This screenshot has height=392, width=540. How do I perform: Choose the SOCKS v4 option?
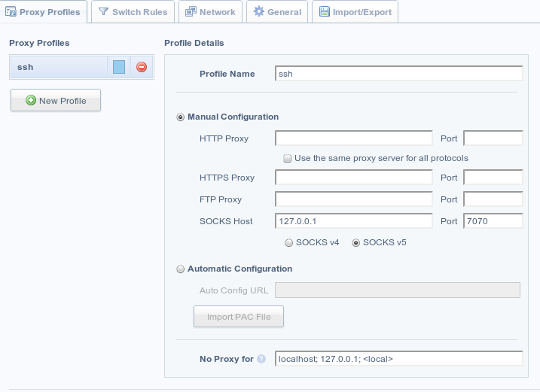pyautogui.click(x=288, y=242)
